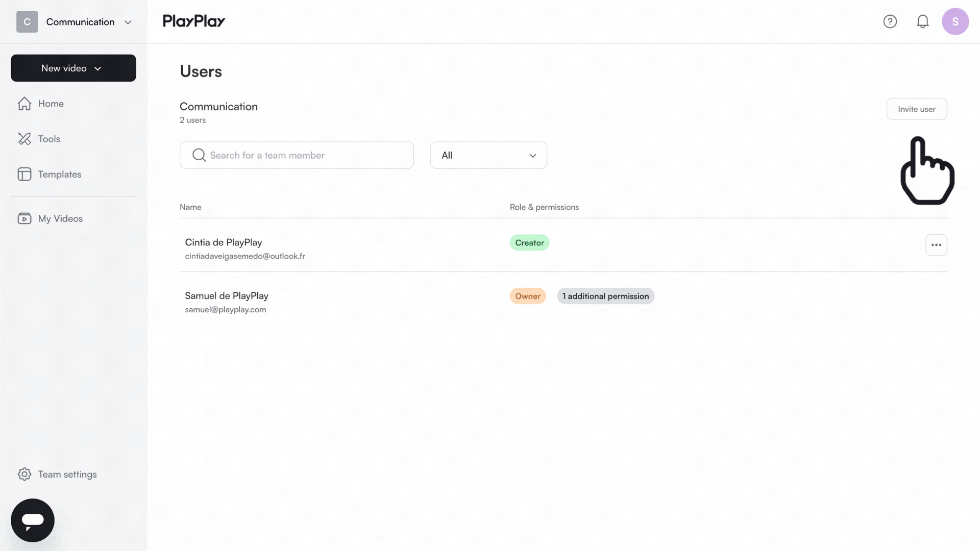
Task: Click the Owner role badge
Action: tap(528, 296)
